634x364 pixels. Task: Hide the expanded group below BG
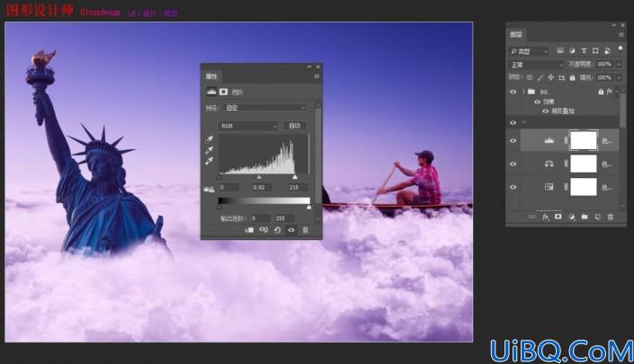point(513,122)
